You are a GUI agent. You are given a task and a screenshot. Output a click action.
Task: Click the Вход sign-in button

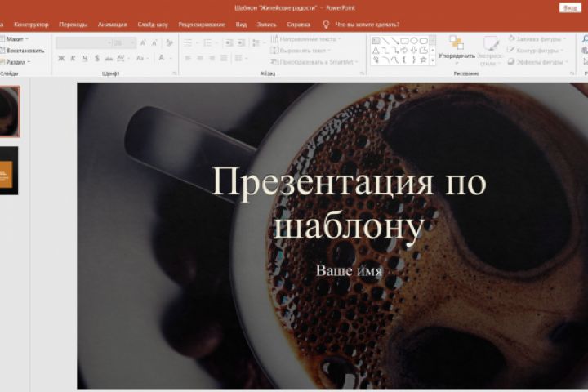(570, 8)
